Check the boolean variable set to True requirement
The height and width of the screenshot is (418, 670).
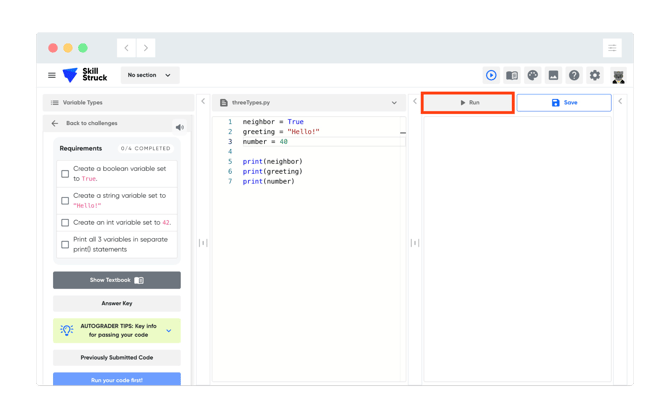point(65,174)
